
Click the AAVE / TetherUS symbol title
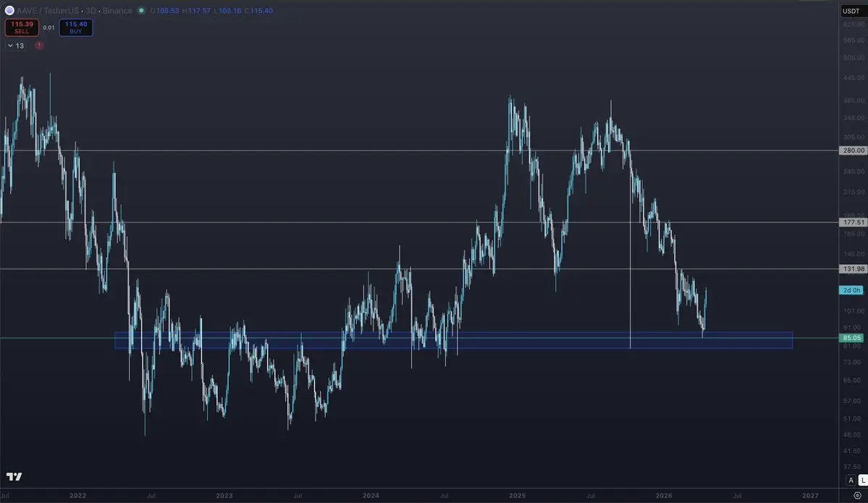pos(48,11)
